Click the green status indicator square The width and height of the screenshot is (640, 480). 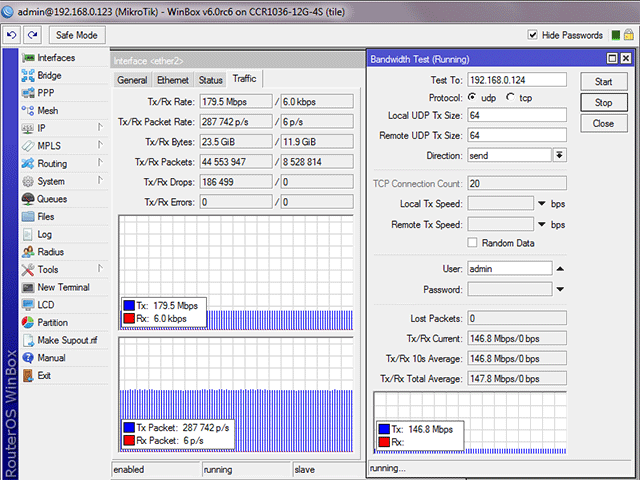point(616,36)
